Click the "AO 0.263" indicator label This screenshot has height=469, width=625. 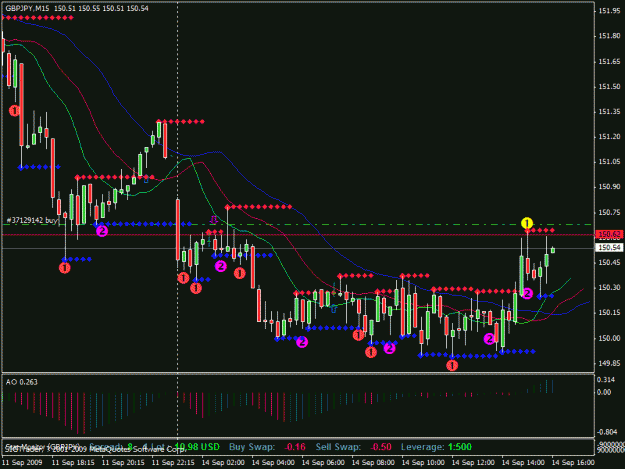tap(22, 382)
